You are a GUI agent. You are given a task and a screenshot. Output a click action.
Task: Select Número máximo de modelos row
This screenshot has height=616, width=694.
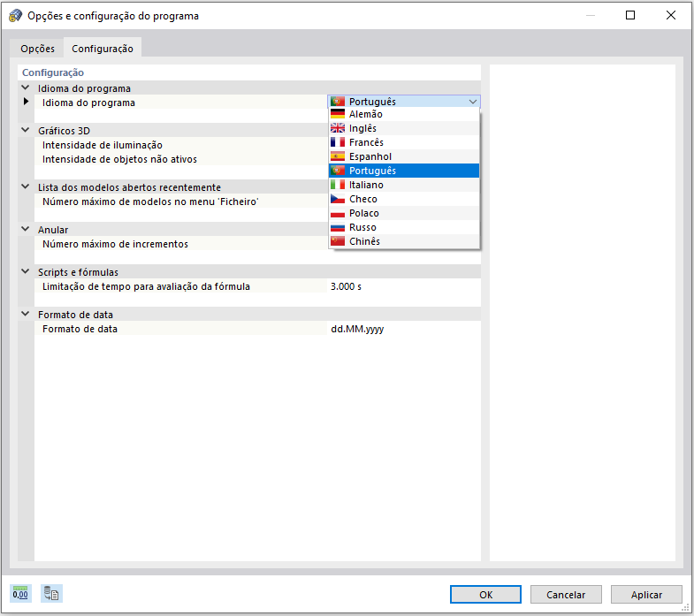click(x=180, y=202)
